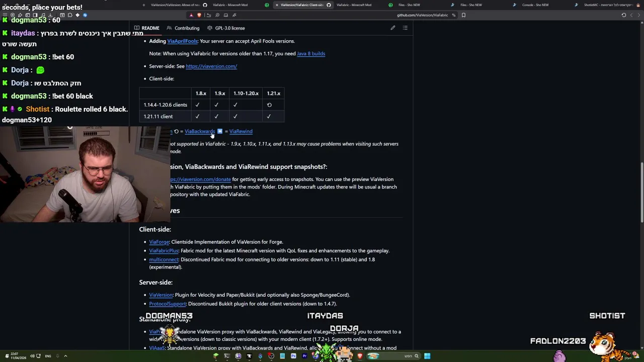
Task: Open the ViaFabricPlus link
Action: pos(164,251)
